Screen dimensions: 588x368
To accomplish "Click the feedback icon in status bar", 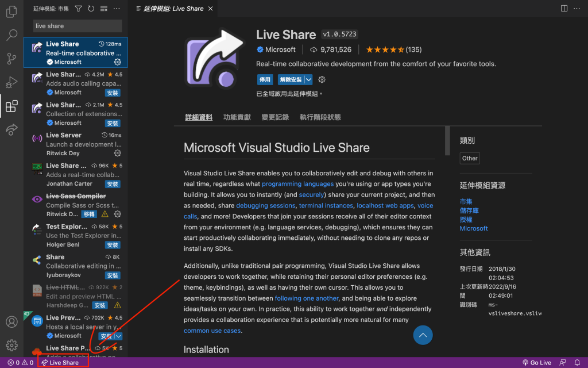I will tap(563, 362).
